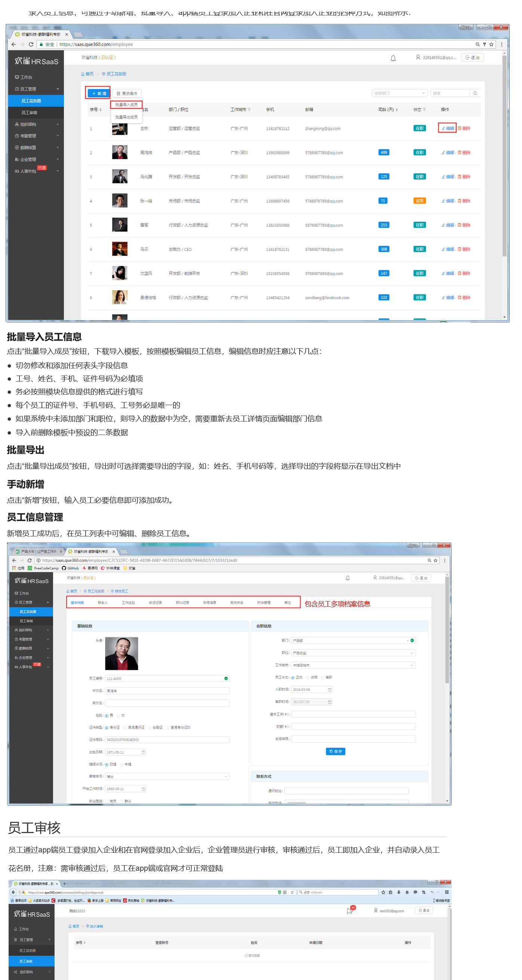Choose 批量导出成员 from the 更多操作 menu
Screen dimensions: 522x980
point(126,117)
